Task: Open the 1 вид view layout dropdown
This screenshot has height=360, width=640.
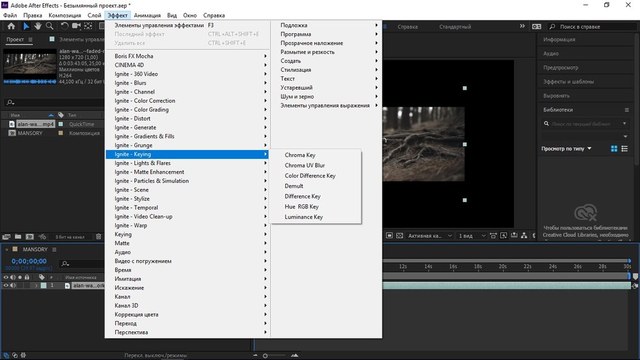Action: [472, 236]
